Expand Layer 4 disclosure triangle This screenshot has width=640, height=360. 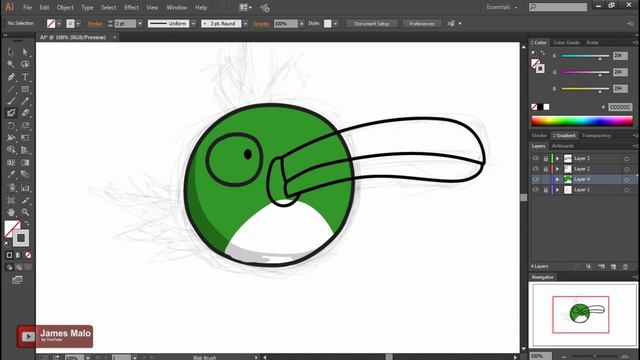click(558, 179)
